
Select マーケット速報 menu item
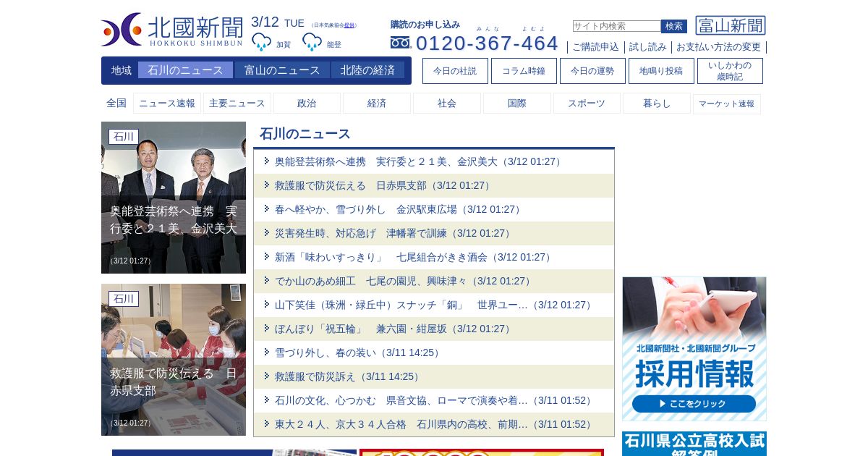point(727,104)
